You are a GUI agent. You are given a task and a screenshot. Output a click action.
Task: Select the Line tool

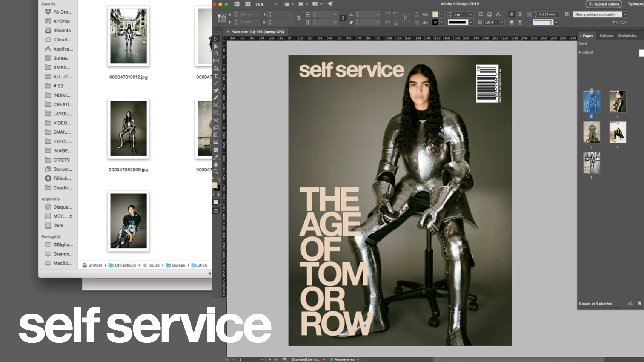216,83
